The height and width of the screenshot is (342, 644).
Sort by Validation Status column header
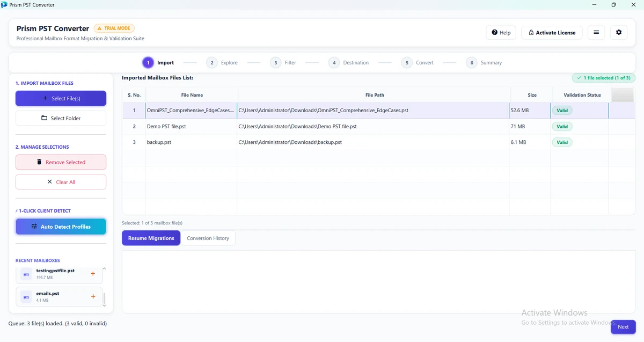pyautogui.click(x=582, y=95)
